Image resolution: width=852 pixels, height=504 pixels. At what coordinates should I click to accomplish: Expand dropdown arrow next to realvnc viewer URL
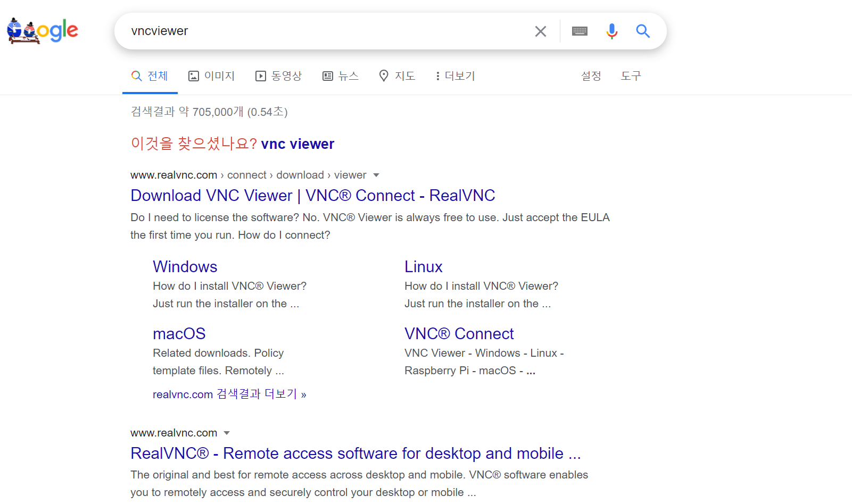(x=376, y=175)
